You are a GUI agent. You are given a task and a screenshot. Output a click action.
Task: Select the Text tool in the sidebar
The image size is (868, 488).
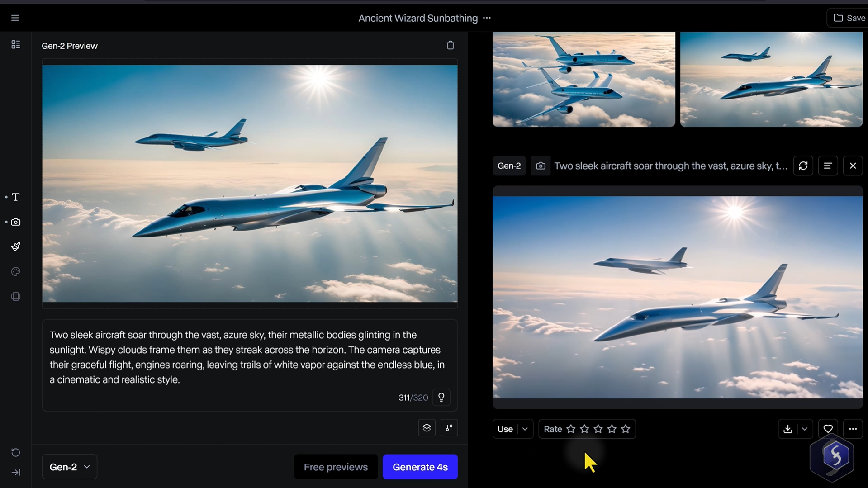(15, 197)
